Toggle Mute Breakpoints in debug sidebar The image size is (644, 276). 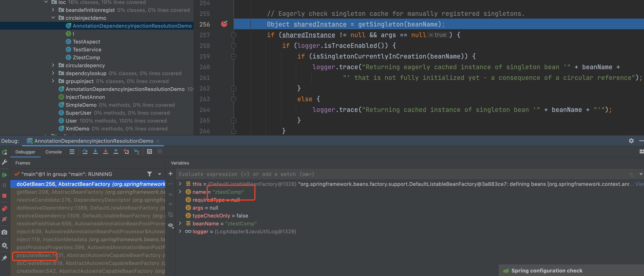click(5, 219)
